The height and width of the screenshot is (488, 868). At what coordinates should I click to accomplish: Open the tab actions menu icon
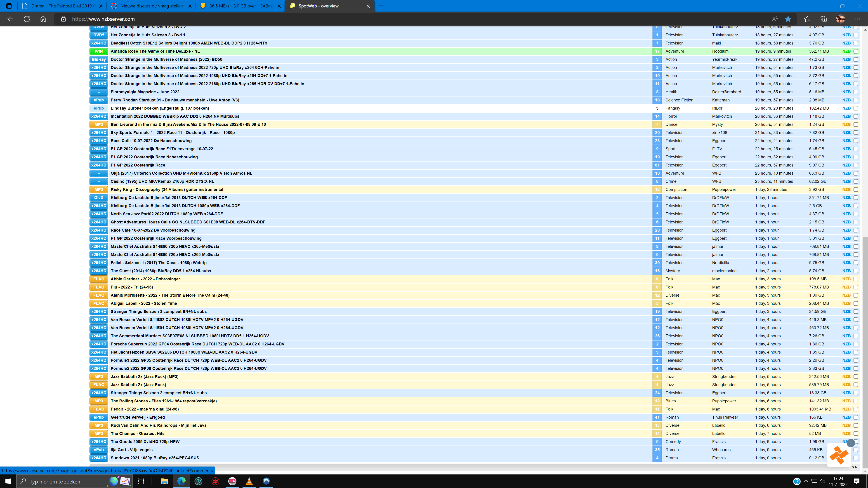click(9, 6)
